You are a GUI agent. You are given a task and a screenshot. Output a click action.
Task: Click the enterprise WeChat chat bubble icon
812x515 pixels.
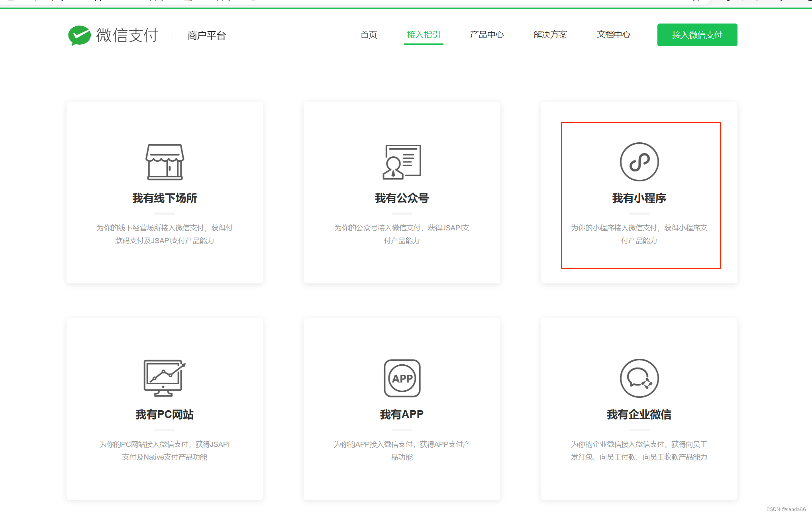coord(639,378)
